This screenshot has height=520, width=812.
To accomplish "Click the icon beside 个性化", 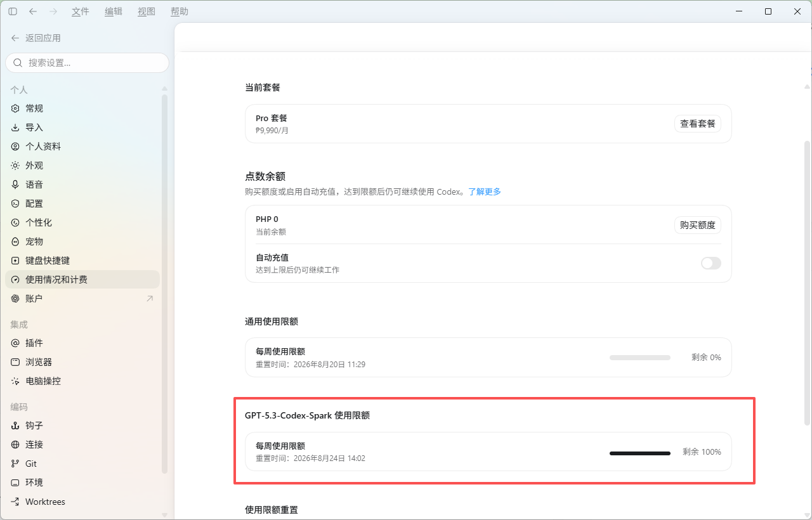I will click(15, 223).
